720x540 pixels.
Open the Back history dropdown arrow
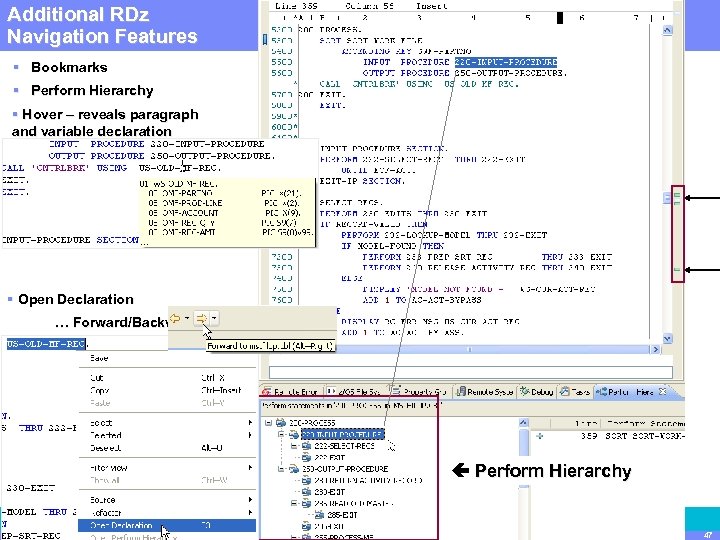[x=187, y=318]
